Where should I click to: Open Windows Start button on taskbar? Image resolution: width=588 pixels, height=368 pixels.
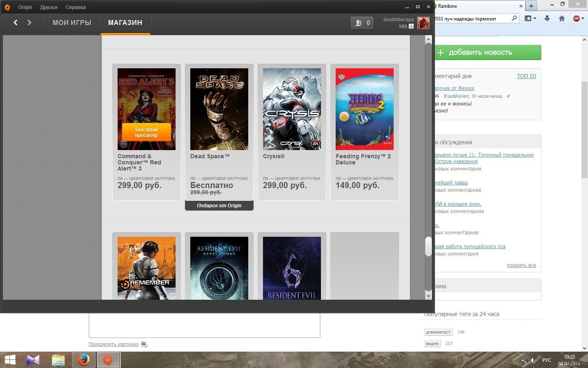coord(10,360)
